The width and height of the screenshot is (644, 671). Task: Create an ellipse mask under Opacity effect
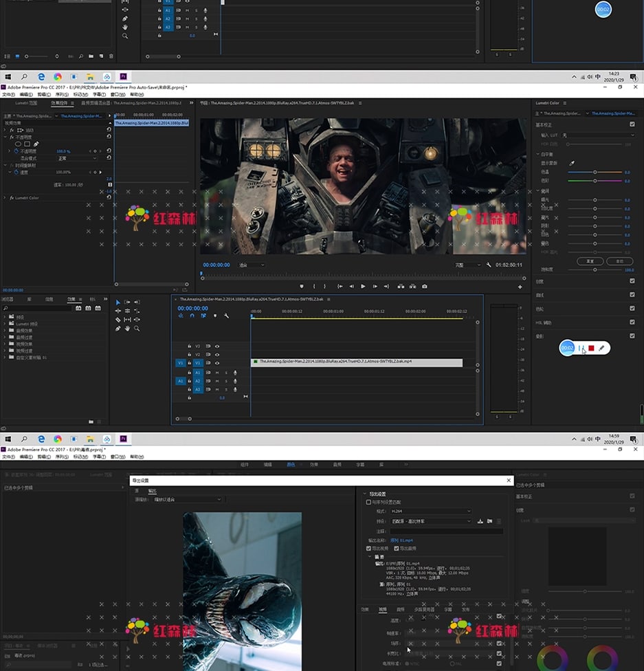point(18,144)
